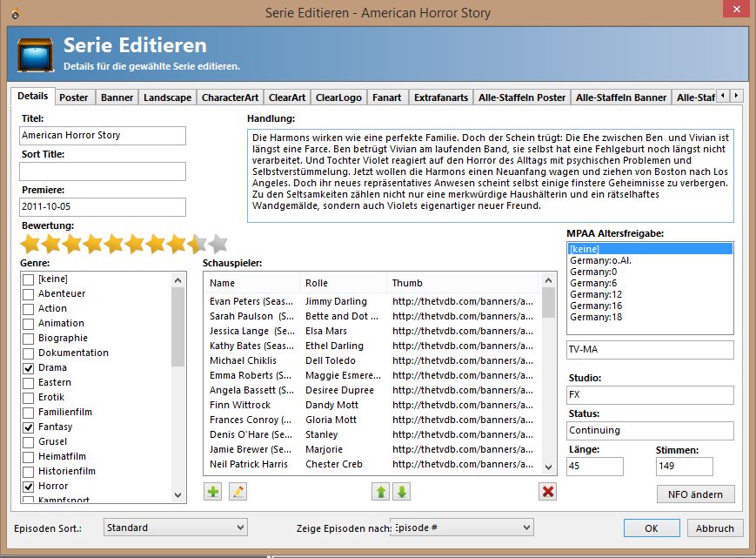Screen dimensions: 756x558
Task: Enable the Historienfilm genre checkbox
Action: 29,472
